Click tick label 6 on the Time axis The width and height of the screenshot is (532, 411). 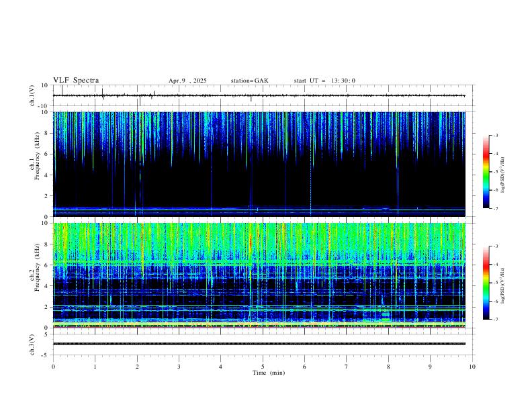(305, 367)
